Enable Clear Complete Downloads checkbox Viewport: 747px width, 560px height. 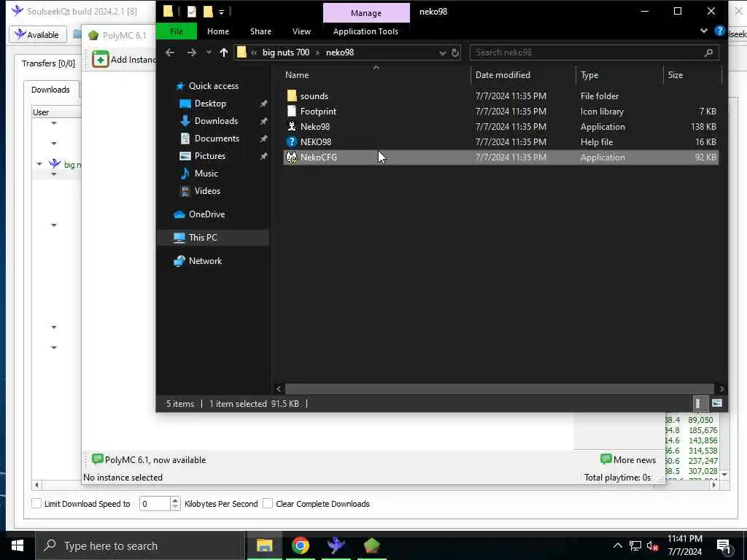tap(268, 503)
